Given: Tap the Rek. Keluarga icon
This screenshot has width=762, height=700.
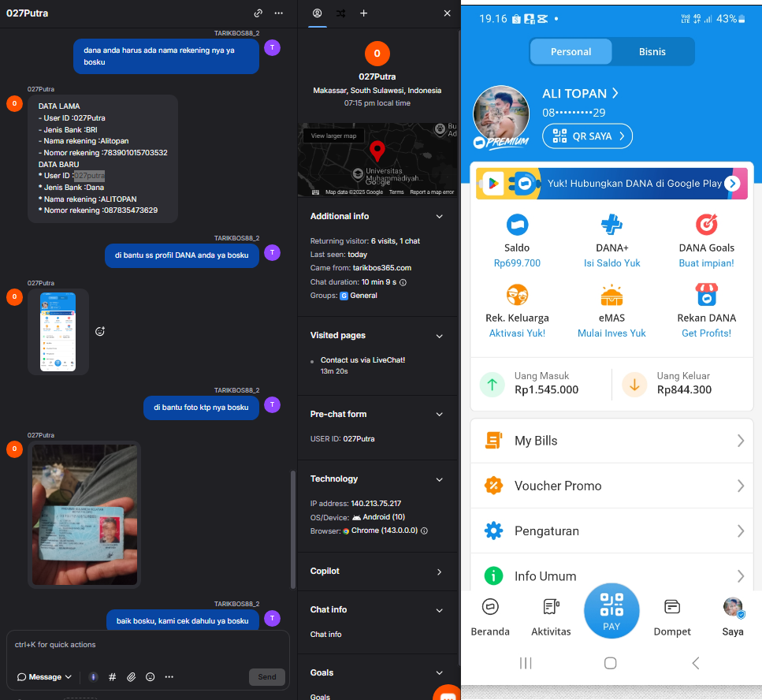Looking at the screenshot, I should coord(517,295).
